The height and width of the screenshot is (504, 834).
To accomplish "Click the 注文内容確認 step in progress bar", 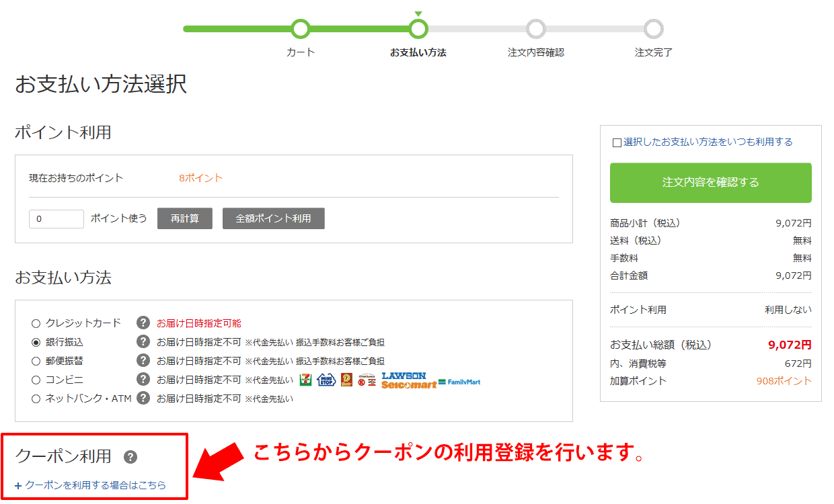I will tap(536, 29).
